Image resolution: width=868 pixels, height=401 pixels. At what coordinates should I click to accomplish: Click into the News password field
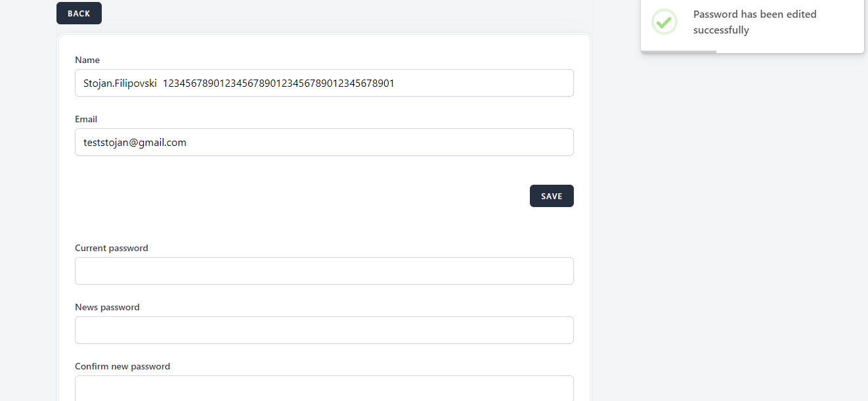tap(324, 330)
